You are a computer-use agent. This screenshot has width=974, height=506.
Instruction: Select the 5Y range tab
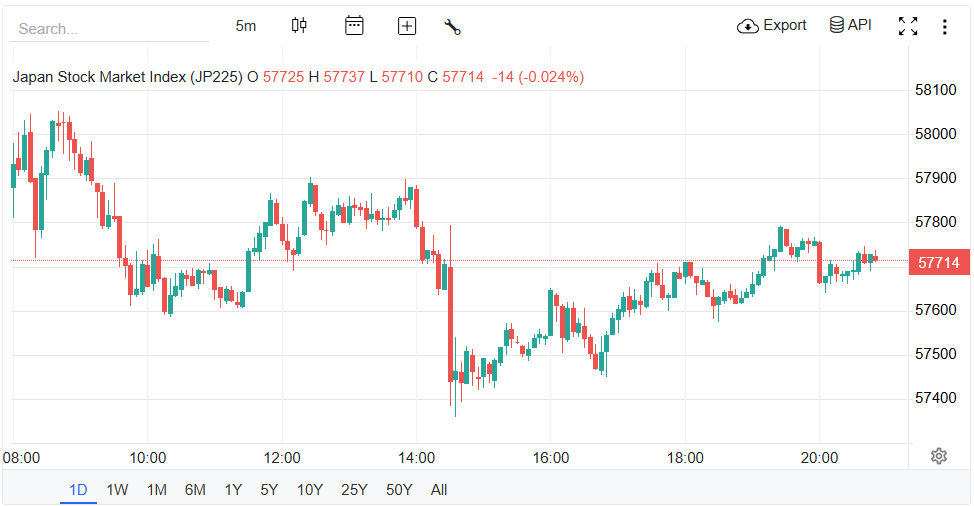point(269,490)
